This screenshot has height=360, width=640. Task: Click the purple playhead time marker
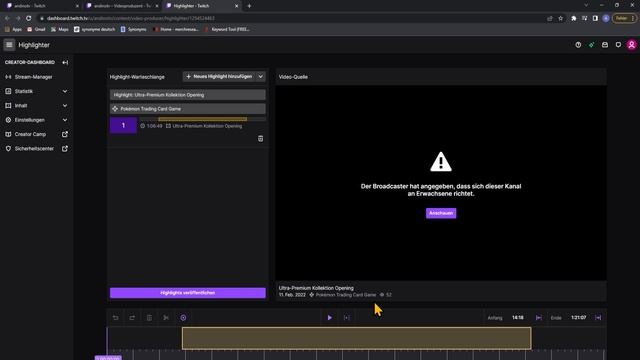(108, 358)
